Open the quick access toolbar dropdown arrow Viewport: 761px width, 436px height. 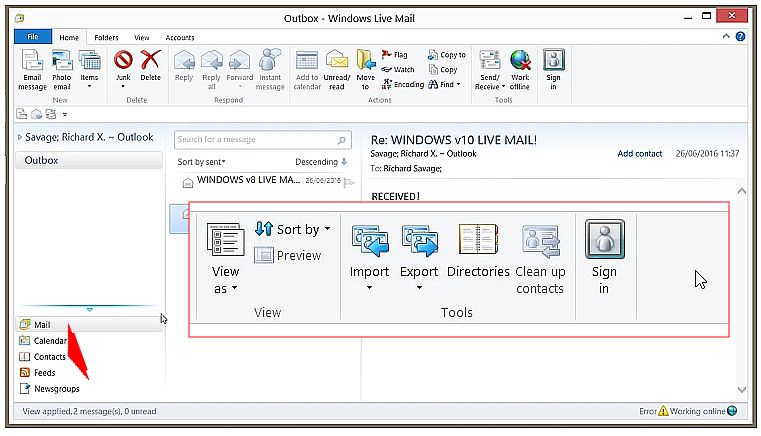click(x=65, y=115)
